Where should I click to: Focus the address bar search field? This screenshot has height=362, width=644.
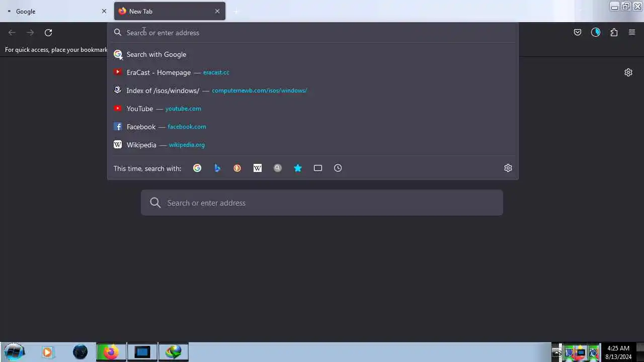pos(313,33)
